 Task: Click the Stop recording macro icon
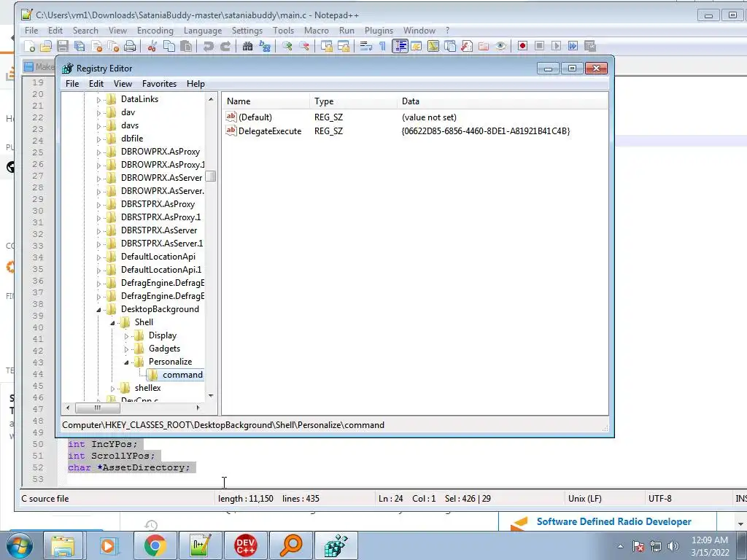pos(539,46)
